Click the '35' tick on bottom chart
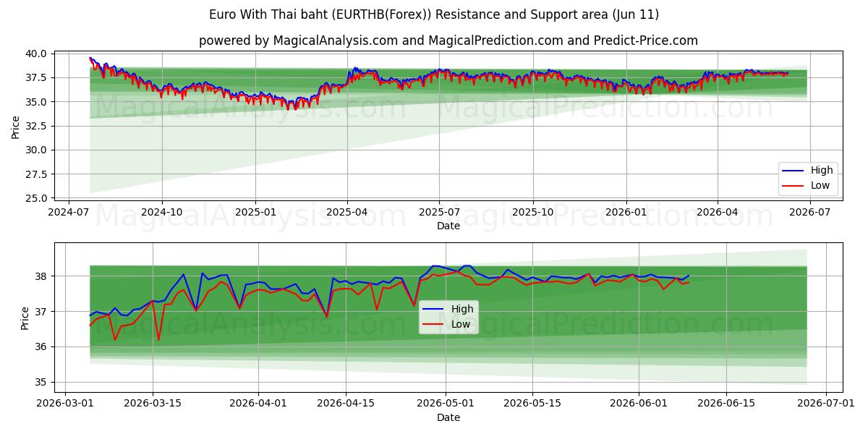 click(43, 383)
